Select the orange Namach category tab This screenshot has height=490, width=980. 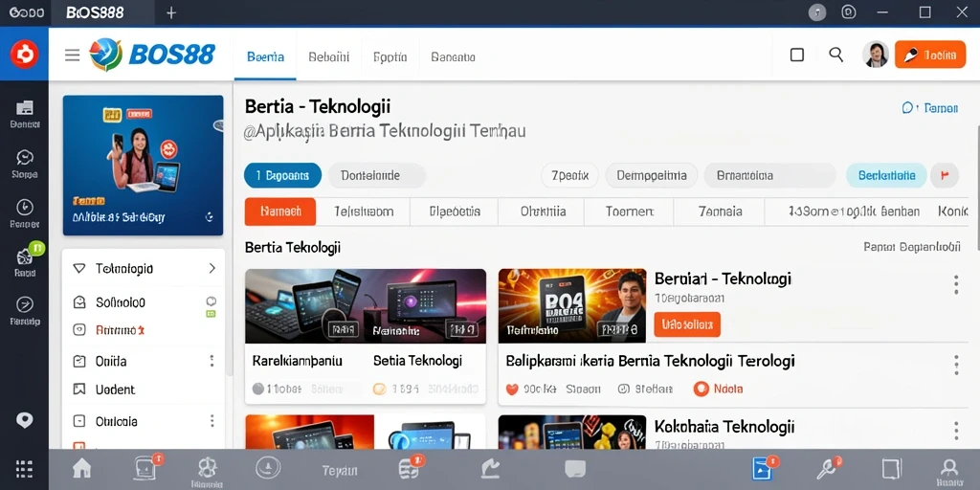[280, 212]
